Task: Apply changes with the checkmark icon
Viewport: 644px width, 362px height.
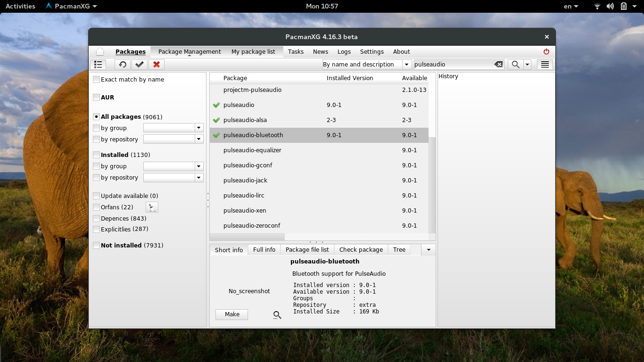Action: click(139, 65)
